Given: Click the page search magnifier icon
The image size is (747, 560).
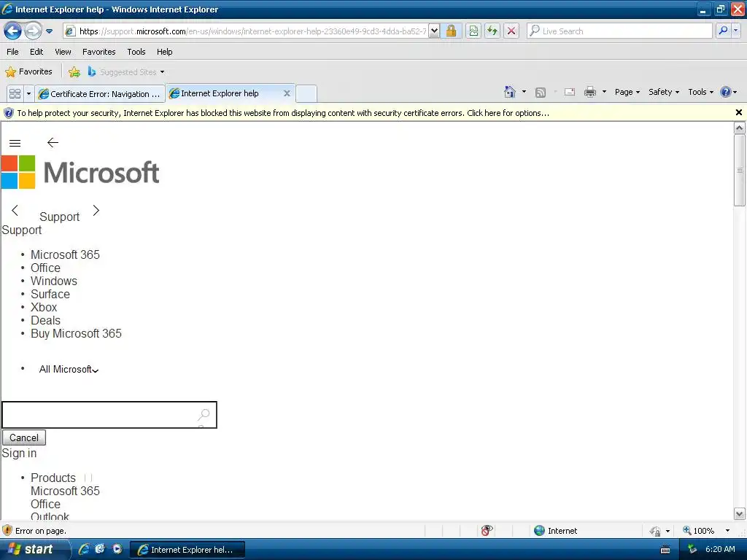Looking at the screenshot, I should 204,415.
